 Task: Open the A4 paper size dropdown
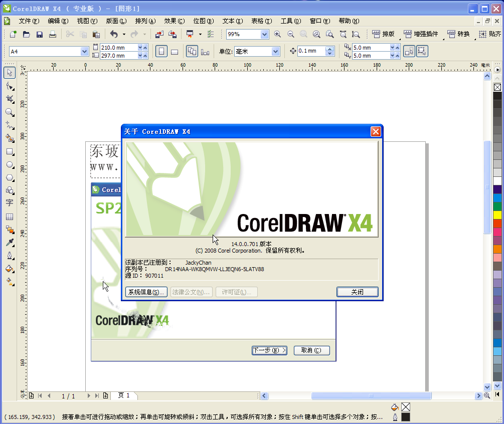tap(84, 52)
